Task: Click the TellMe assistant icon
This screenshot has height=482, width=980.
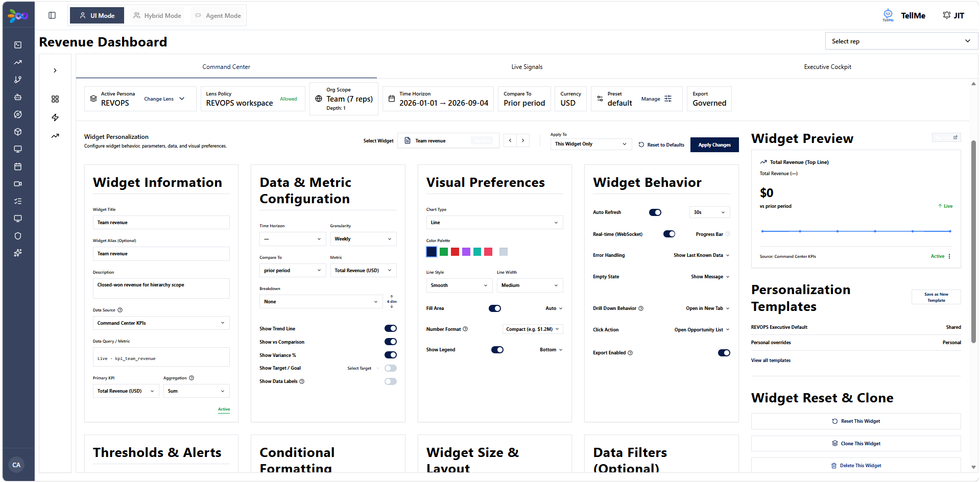Action: click(888, 15)
